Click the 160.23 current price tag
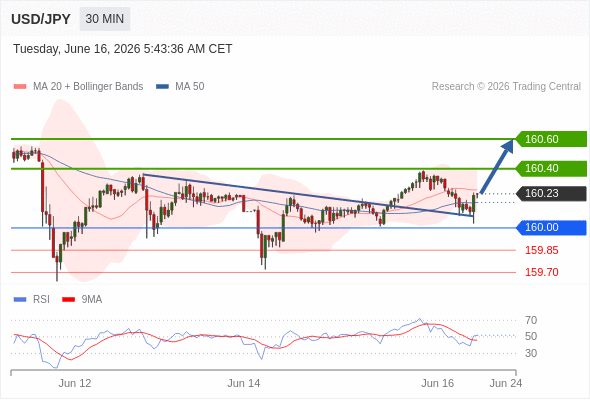 coord(551,193)
